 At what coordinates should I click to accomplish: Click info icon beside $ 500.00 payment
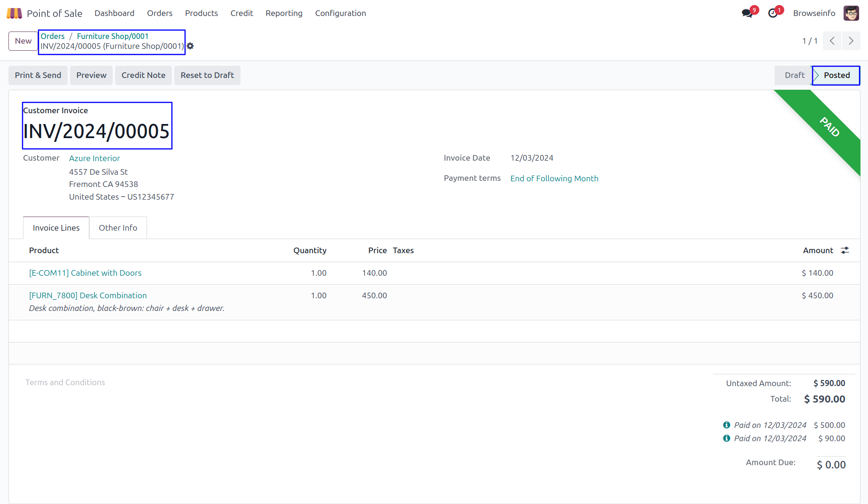click(x=727, y=425)
